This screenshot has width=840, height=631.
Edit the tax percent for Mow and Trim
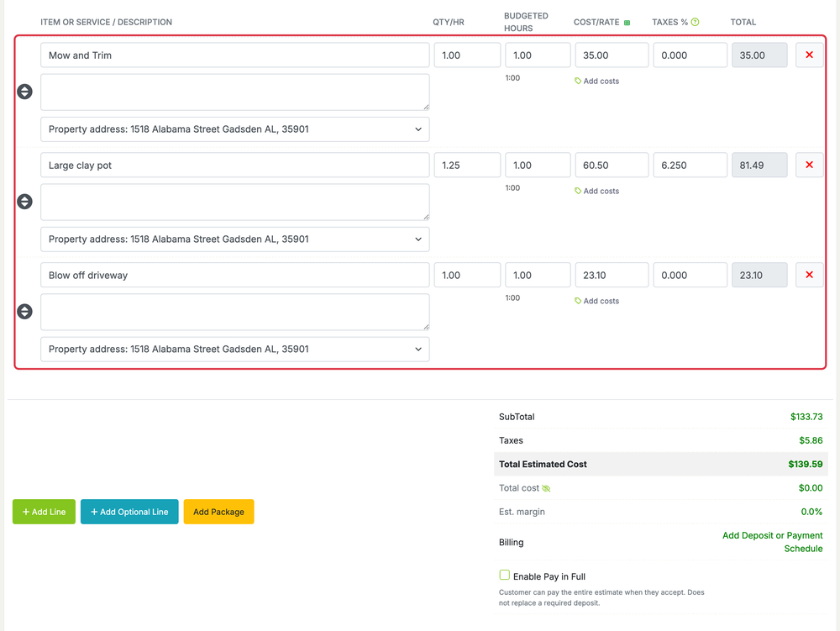(x=690, y=55)
